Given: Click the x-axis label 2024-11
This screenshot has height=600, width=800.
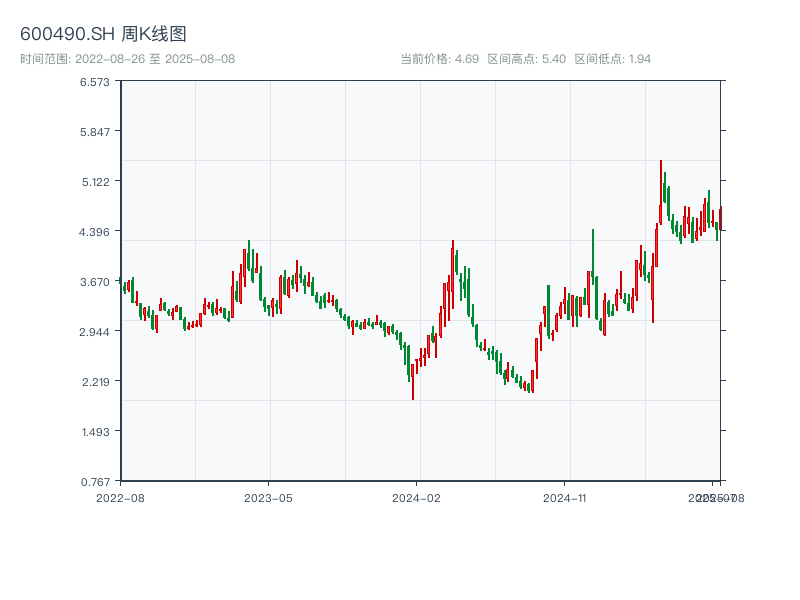Looking at the screenshot, I should [x=564, y=498].
